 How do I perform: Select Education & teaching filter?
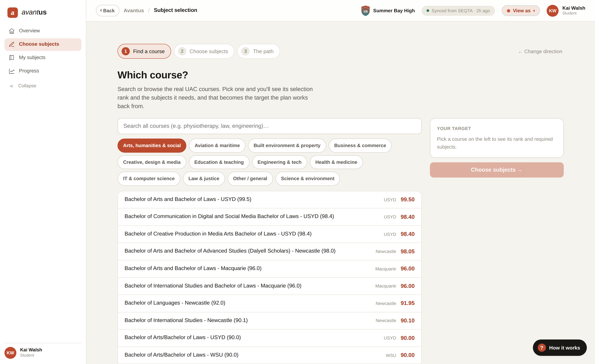pyautogui.click(x=219, y=162)
